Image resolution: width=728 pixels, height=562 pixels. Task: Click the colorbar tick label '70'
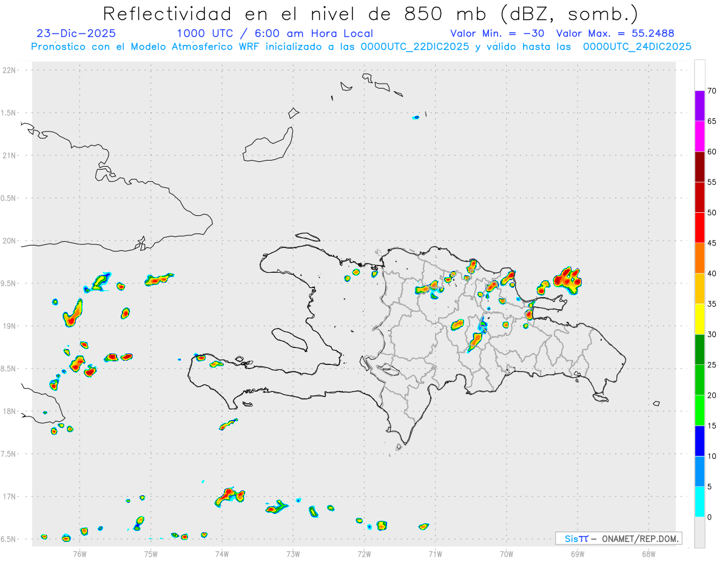(x=712, y=91)
